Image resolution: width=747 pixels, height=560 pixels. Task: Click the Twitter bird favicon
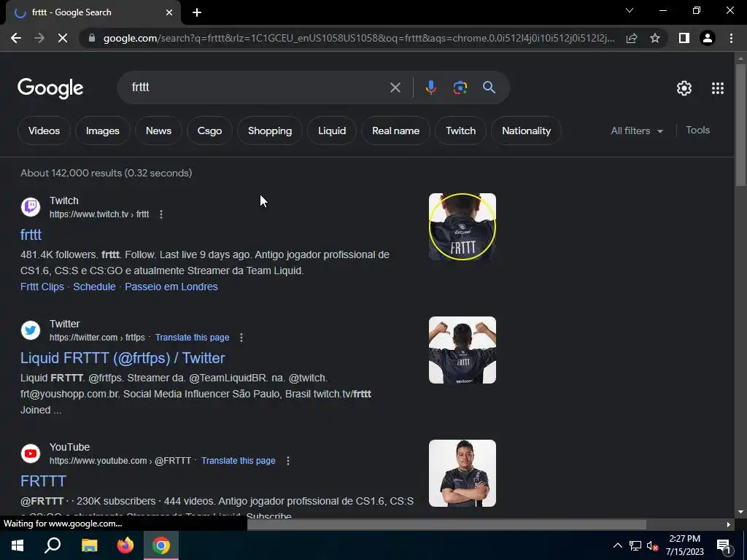tap(31, 330)
